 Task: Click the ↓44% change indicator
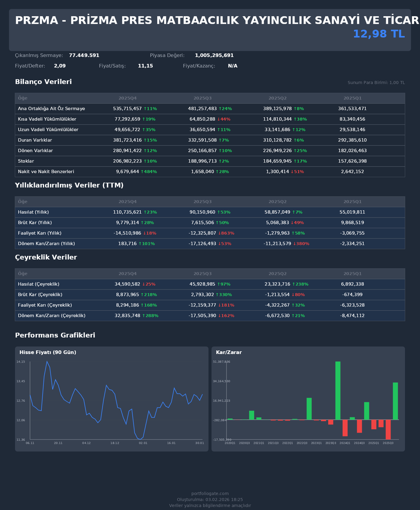point(224,119)
